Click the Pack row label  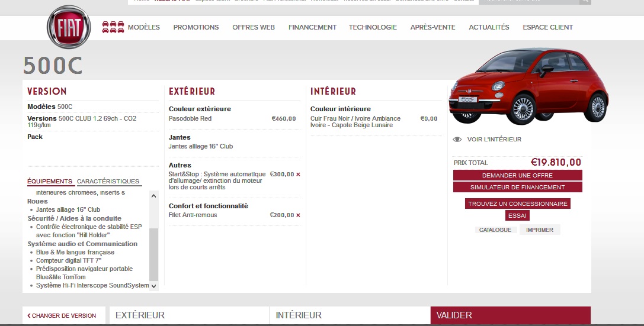[35, 137]
